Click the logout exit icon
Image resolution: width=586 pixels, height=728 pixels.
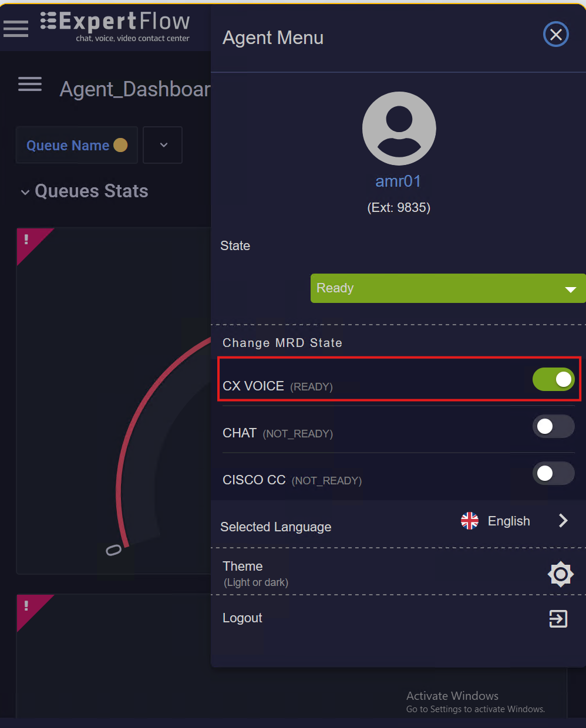click(x=558, y=618)
